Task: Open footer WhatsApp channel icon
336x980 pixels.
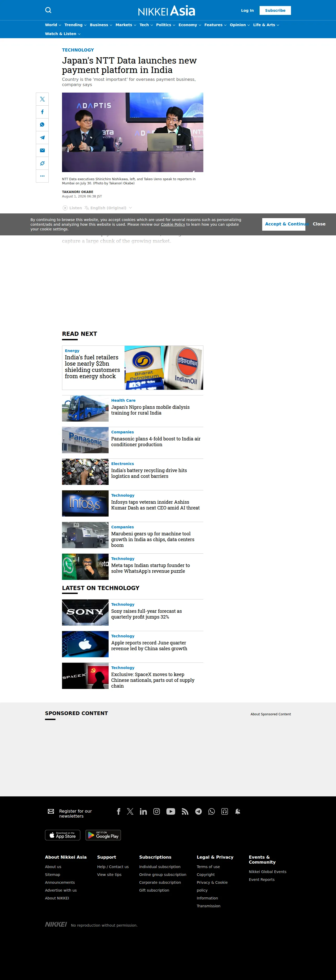Action: click(x=211, y=812)
